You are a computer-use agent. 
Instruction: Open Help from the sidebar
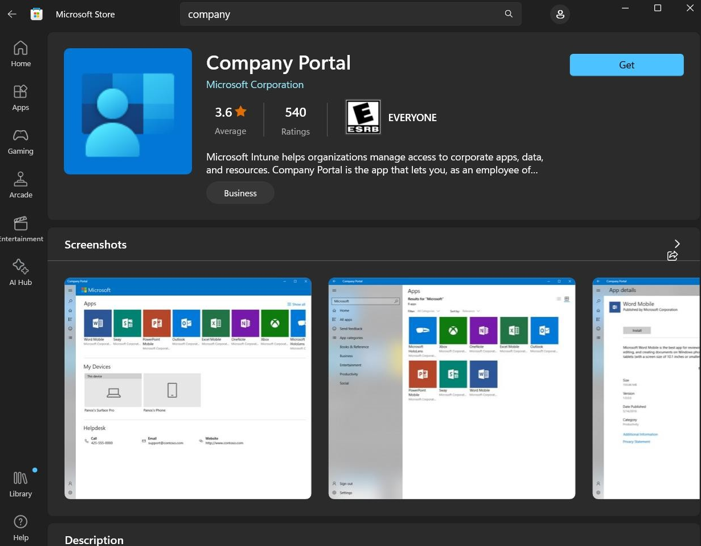tap(20, 527)
